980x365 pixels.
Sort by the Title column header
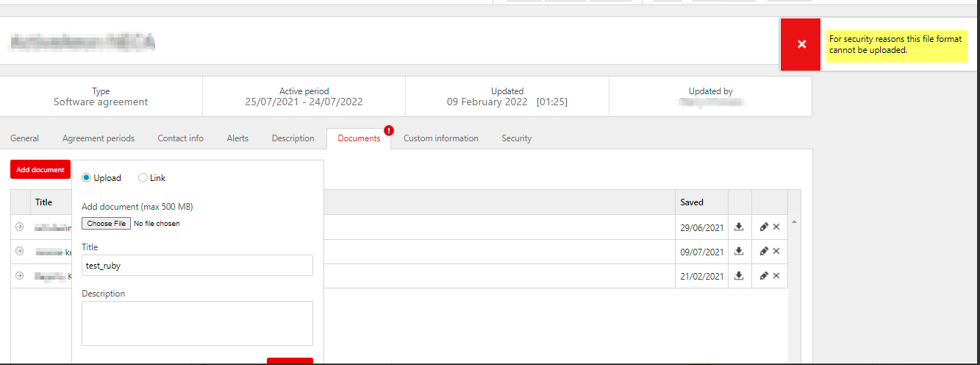coord(43,202)
